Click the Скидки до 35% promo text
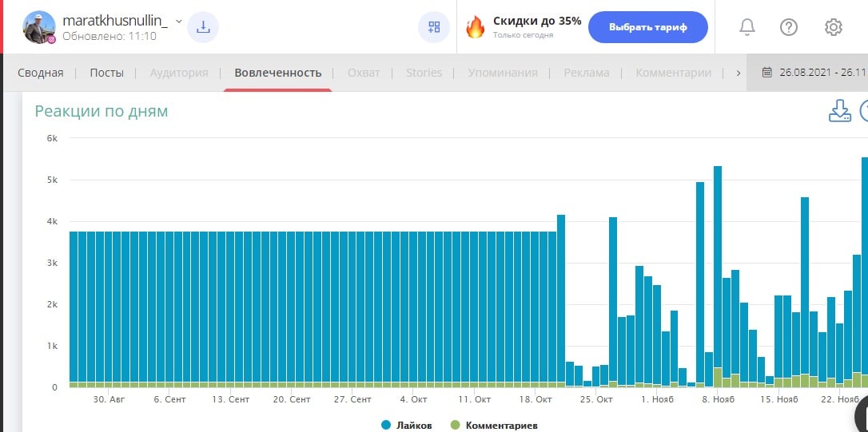This screenshot has width=868, height=432. 537,21
